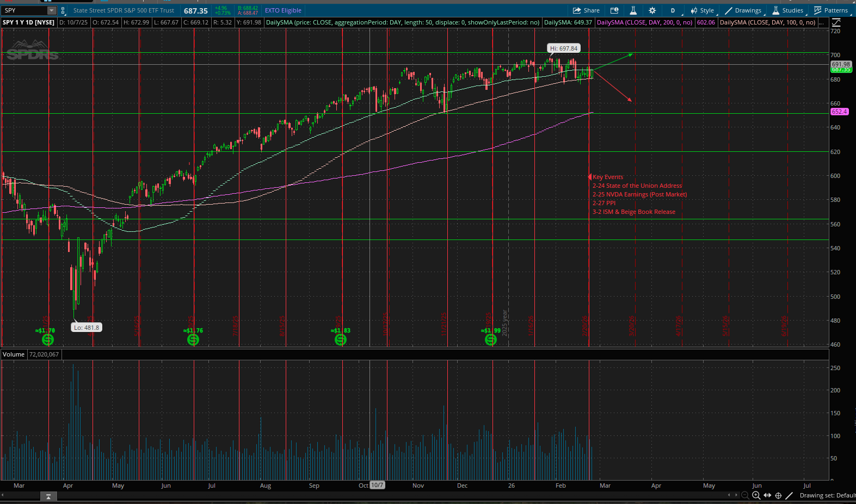Image resolution: width=856 pixels, height=504 pixels.
Task: Click the 10/7 date marker on time axis
Action: click(x=377, y=485)
